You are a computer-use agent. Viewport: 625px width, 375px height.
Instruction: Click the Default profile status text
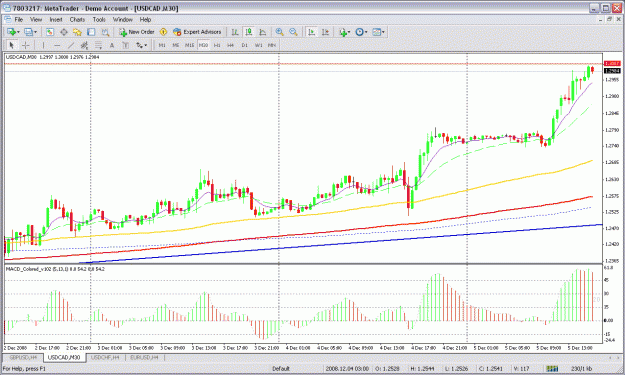pyautogui.click(x=281, y=369)
